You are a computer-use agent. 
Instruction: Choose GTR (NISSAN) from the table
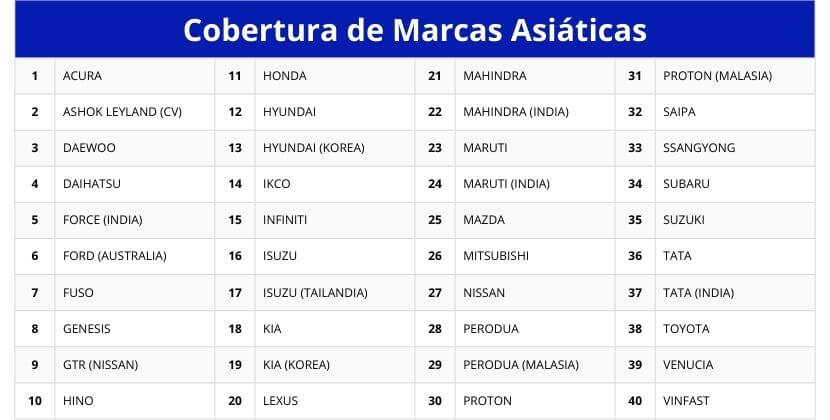(100, 365)
